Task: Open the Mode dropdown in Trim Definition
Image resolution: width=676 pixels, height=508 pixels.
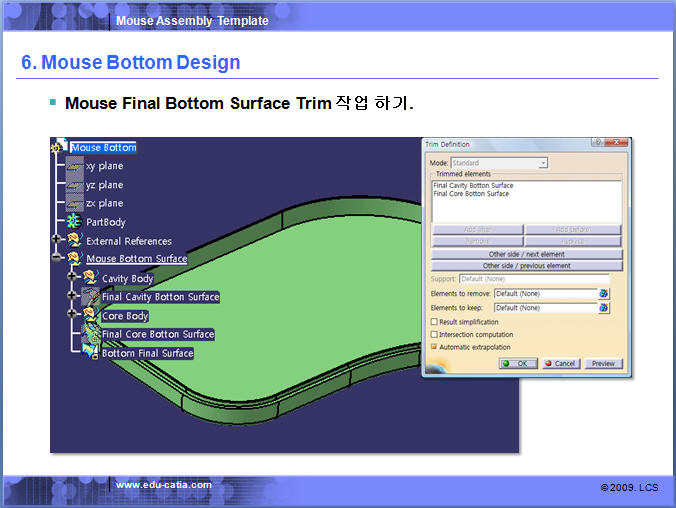Action: tap(543, 163)
